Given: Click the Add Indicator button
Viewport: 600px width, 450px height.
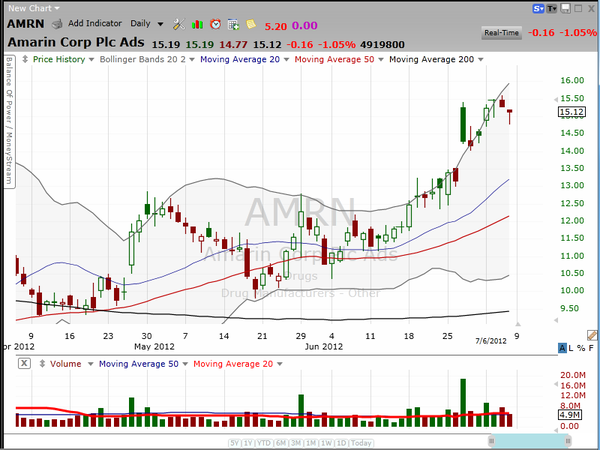Looking at the screenshot, I should point(95,23).
